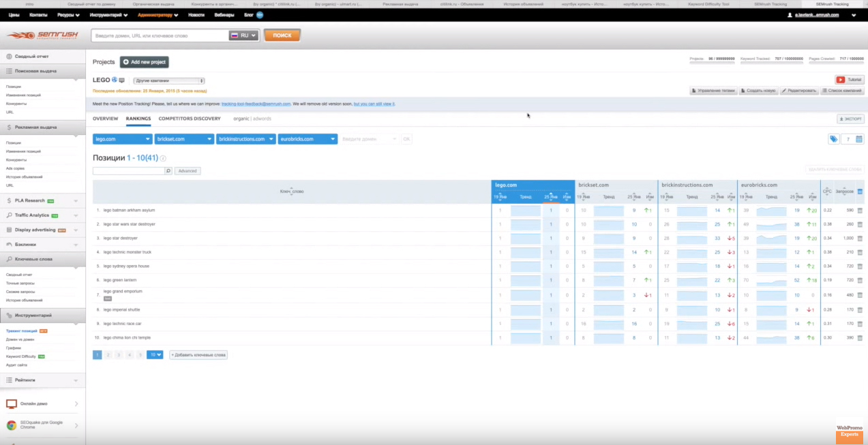
Task: Click the keyword filter input field
Action: tap(128, 171)
